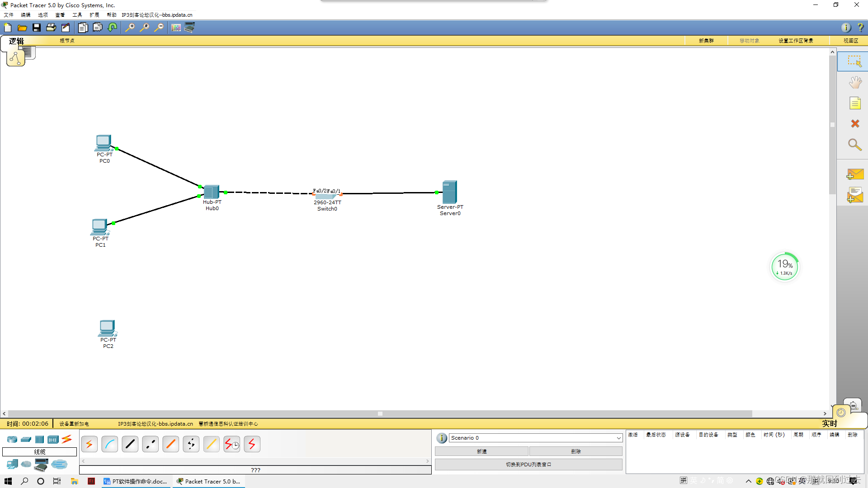This screenshot has width=868, height=488.
Task: Toggle the 实时 realtime mode tab
Action: pyautogui.click(x=829, y=423)
